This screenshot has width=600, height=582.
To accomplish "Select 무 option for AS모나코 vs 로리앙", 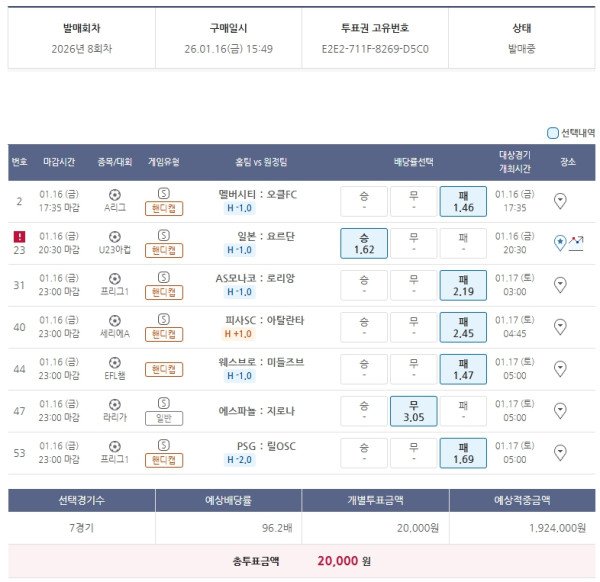I will coord(414,285).
